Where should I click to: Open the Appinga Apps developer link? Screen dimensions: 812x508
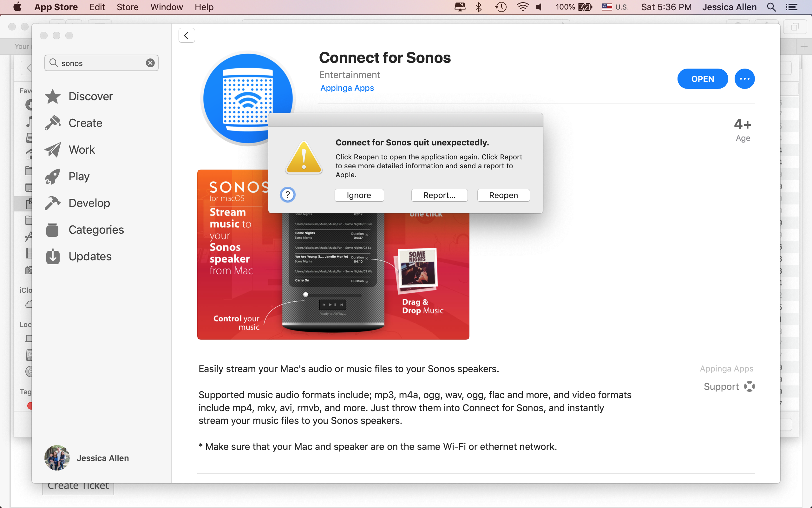pyautogui.click(x=347, y=88)
